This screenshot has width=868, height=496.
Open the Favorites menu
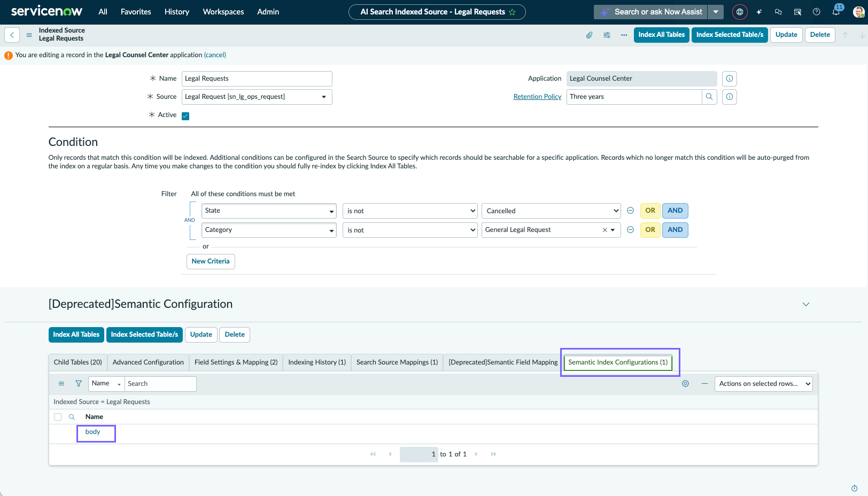click(136, 12)
